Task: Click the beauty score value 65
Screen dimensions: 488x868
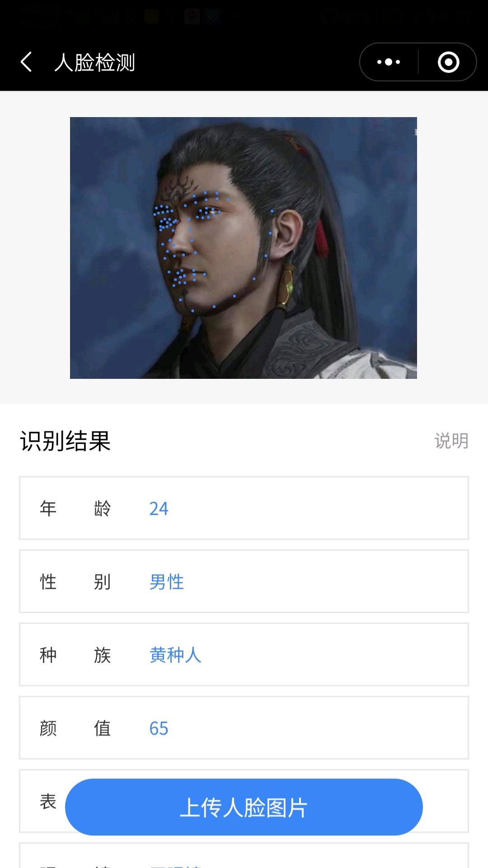Action: click(159, 728)
